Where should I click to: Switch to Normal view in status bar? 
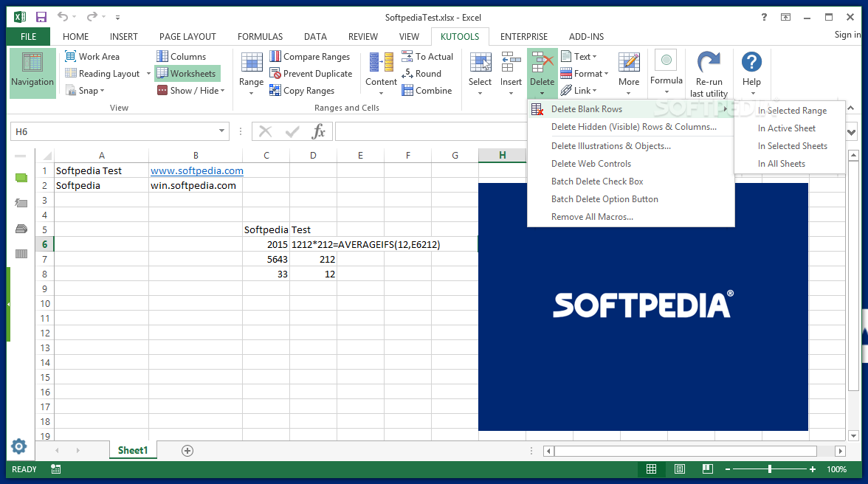pyautogui.click(x=652, y=469)
